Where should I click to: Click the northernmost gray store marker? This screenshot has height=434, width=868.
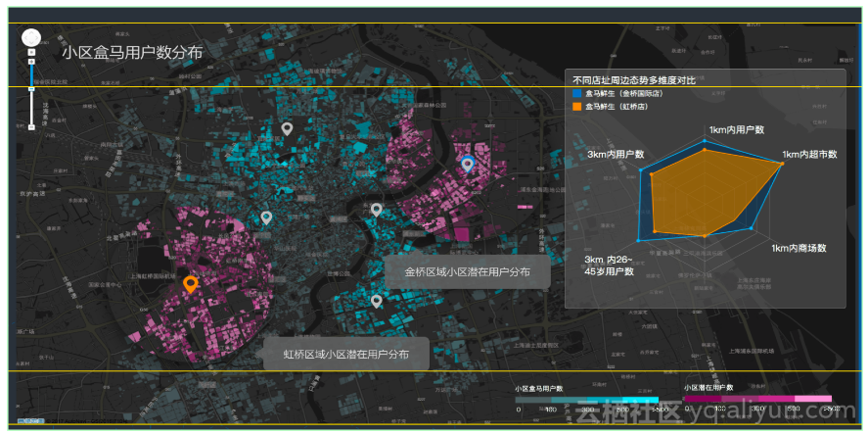[286, 129]
